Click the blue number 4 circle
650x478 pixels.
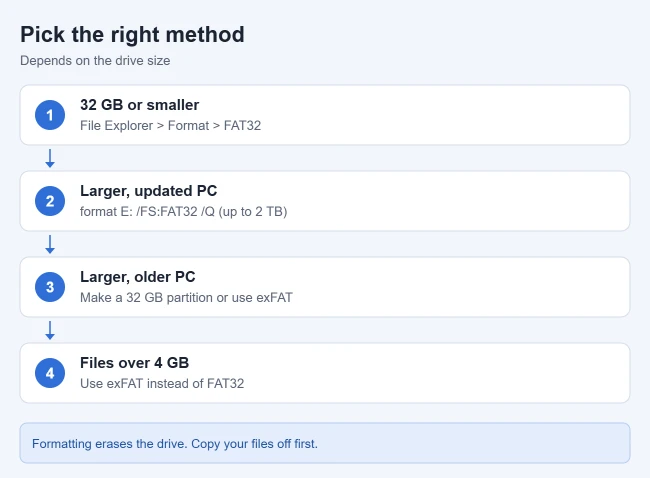click(x=50, y=373)
